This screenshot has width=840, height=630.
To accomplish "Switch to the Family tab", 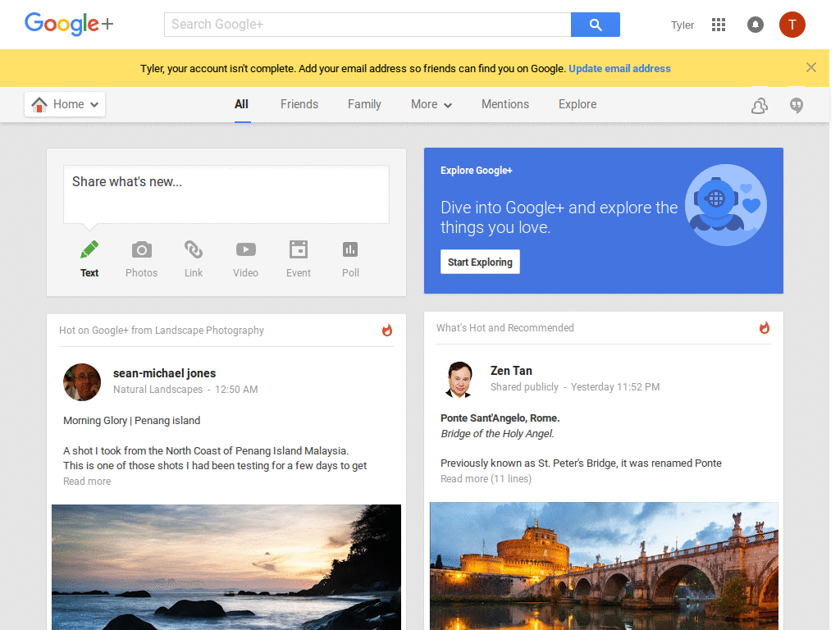I will click(x=364, y=104).
